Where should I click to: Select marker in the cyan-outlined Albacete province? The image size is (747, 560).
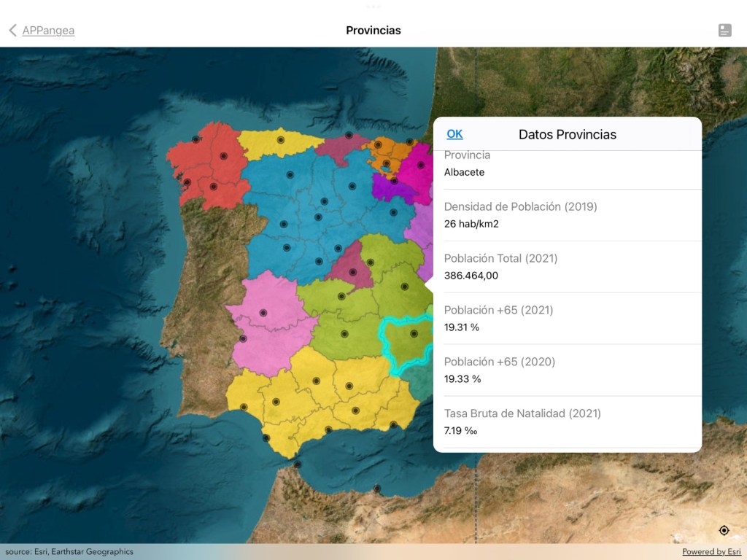[414, 334]
